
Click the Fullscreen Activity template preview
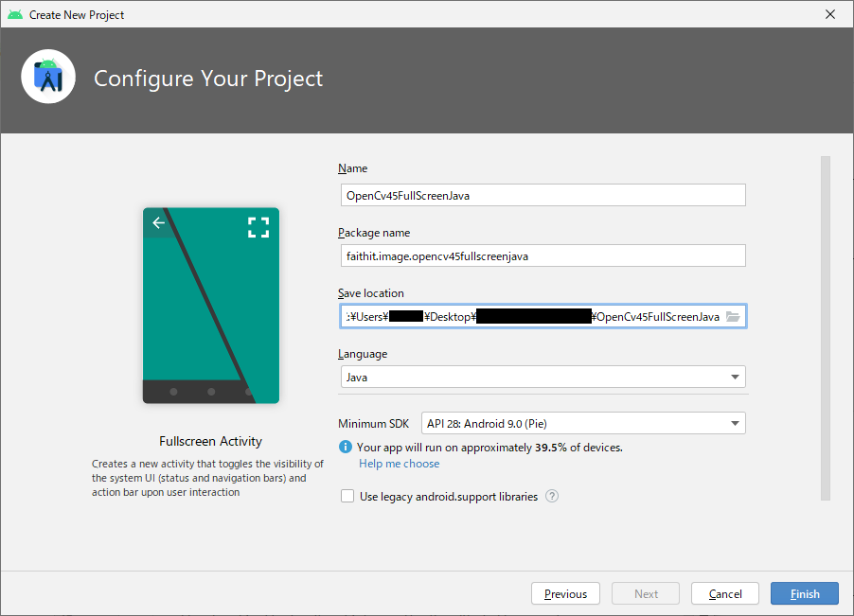tap(211, 306)
